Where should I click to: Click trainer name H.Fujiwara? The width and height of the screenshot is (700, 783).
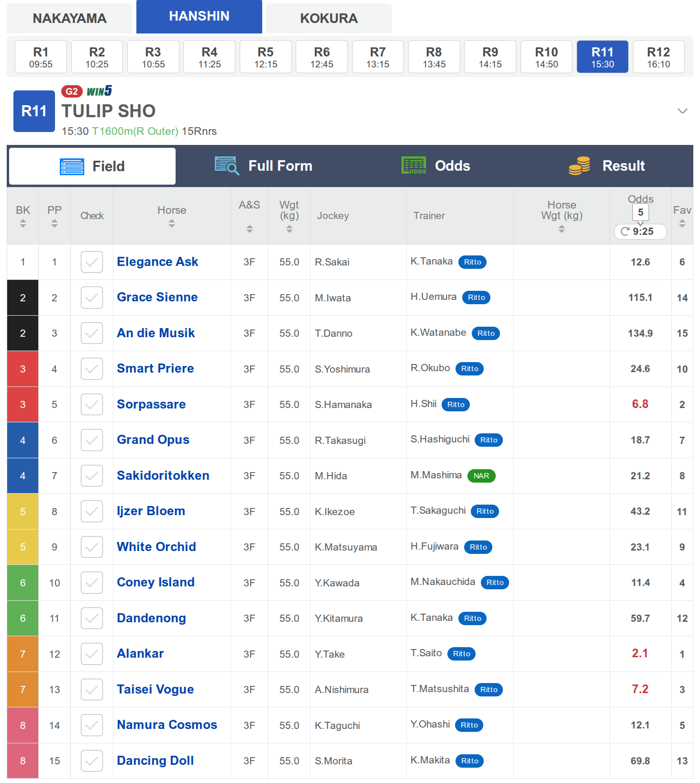coord(434,547)
